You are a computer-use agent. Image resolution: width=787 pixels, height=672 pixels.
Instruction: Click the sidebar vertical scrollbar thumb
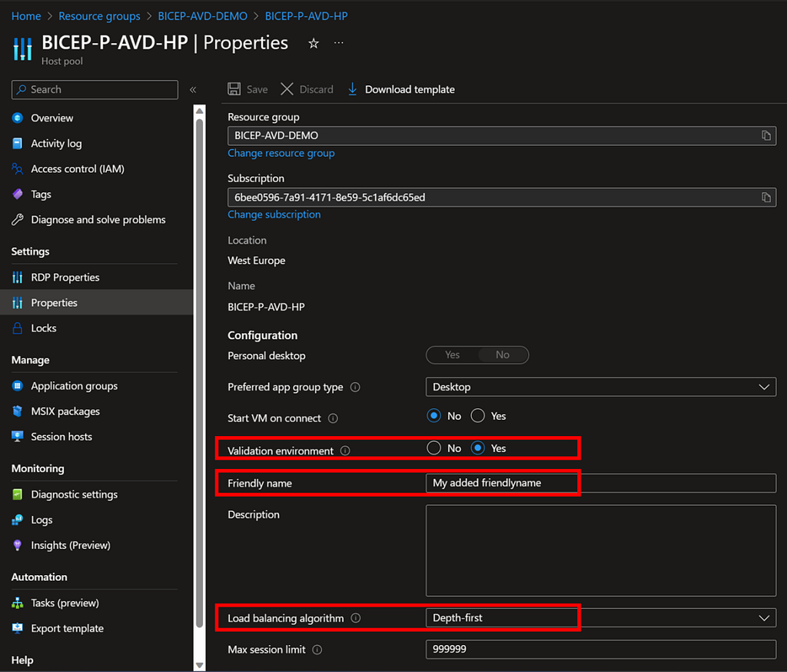point(199,374)
